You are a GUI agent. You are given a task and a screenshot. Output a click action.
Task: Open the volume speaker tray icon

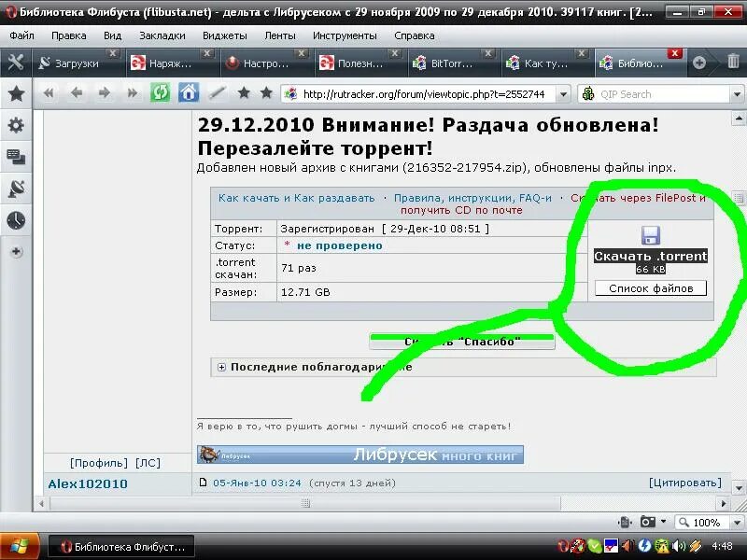pos(678,546)
